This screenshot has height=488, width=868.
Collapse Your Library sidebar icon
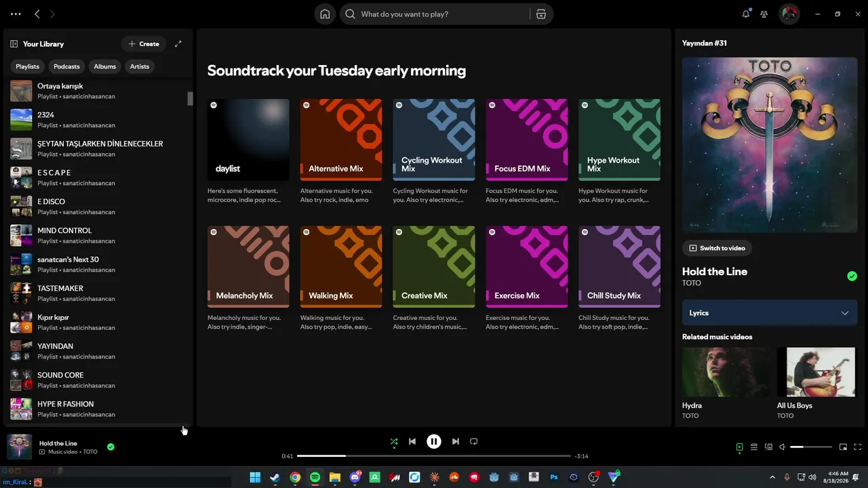pos(14,44)
